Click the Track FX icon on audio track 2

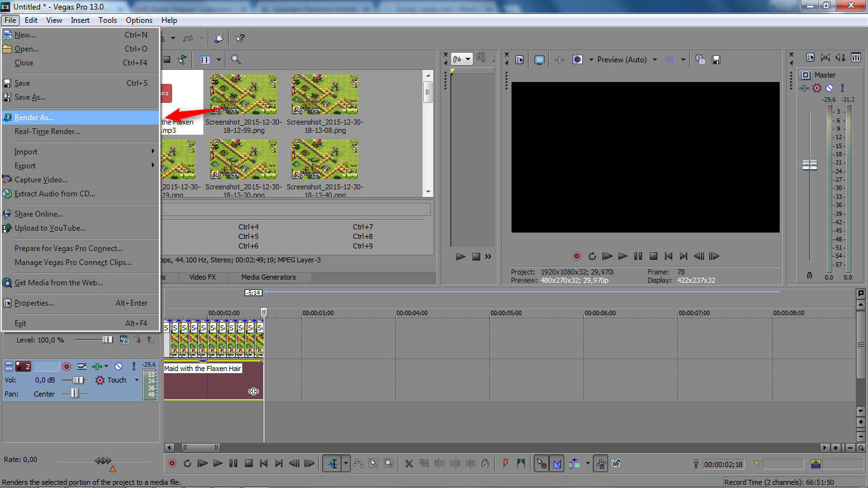coord(97,367)
